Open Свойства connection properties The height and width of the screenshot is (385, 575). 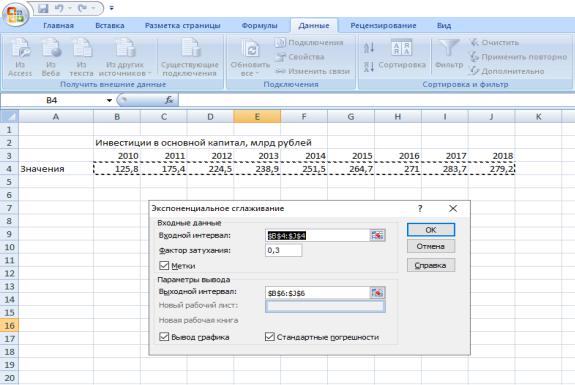point(300,57)
